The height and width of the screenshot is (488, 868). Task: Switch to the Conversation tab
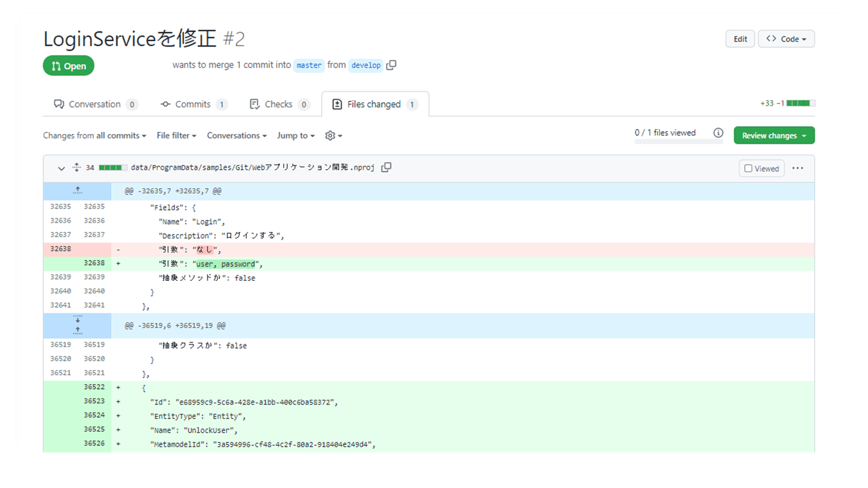pyautogui.click(x=95, y=104)
